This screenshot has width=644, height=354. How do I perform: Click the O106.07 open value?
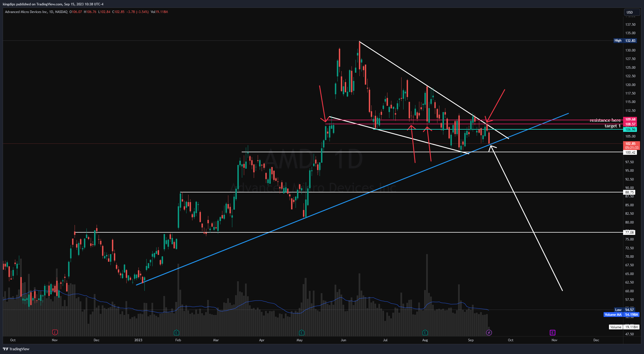[76, 12]
